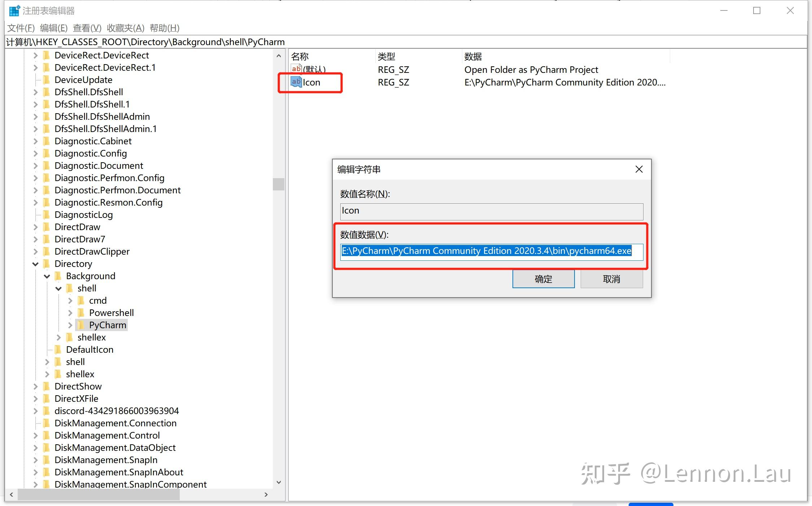This screenshot has width=812, height=506.
Task: Expand the DirectShow key
Action: coord(35,386)
